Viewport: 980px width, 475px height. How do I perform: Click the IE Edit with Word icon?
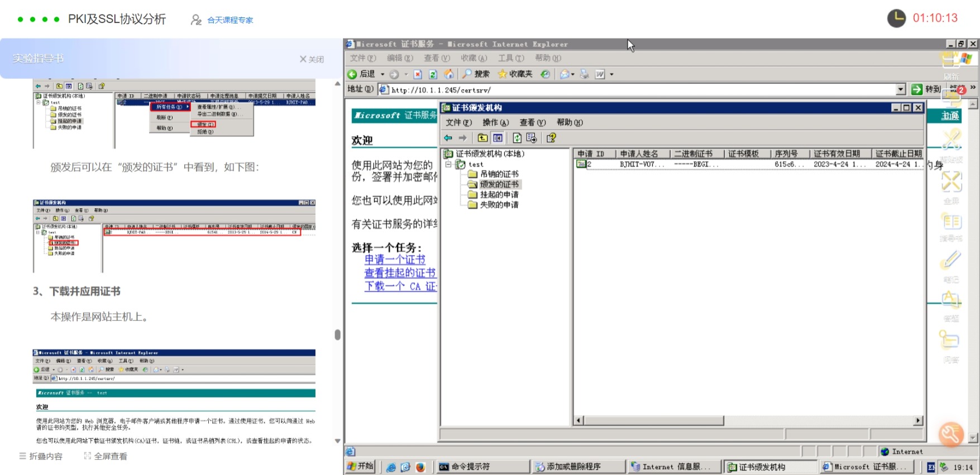(x=600, y=74)
